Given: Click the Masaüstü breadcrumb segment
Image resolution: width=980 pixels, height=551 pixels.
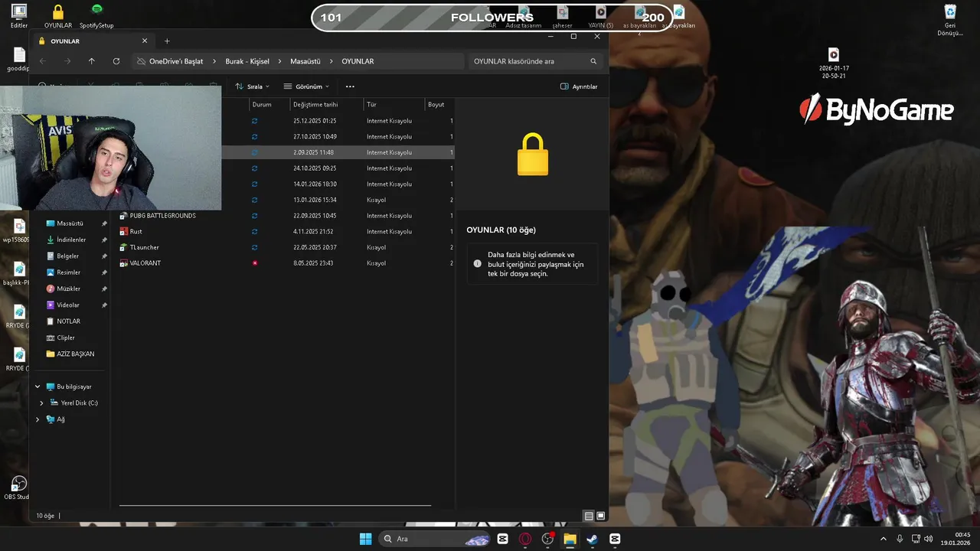Looking at the screenshot, I should pyautogui.click(x=305, y=61).
